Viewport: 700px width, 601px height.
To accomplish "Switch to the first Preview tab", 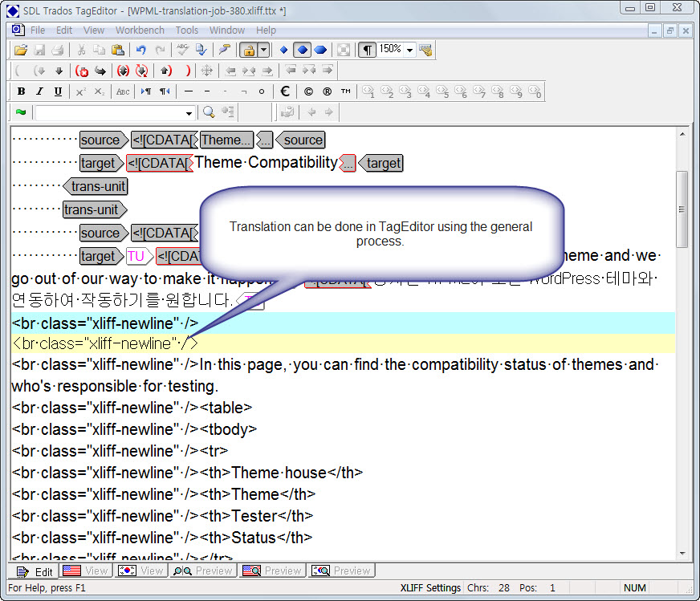I will (x=203, y=571).
